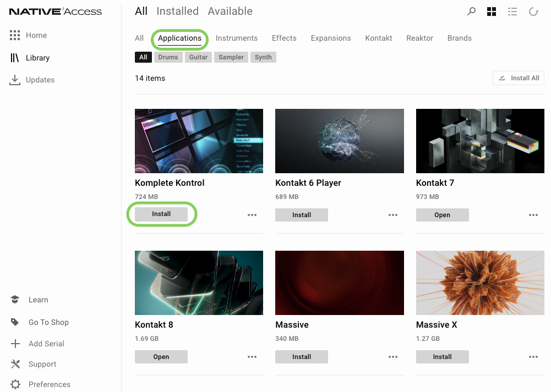Click the 'Massive X' product title
The width and height of the screenshot is (551, 392).
click(x=437, y=324)
